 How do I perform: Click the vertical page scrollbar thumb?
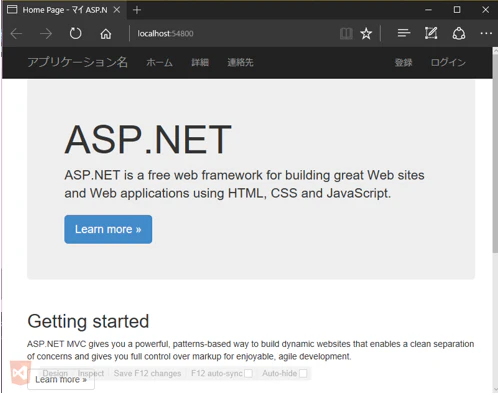coord(495,153)
